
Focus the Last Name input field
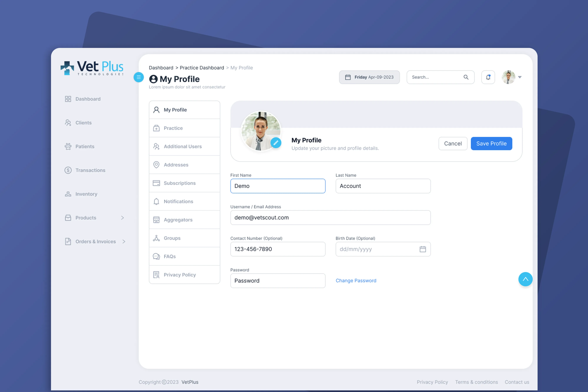383,186
